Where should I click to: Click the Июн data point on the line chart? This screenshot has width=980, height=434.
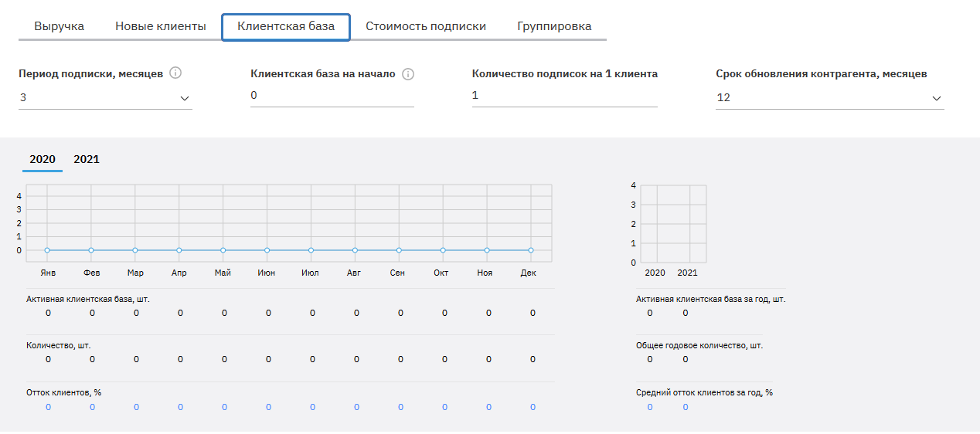[x=267, y=250]
